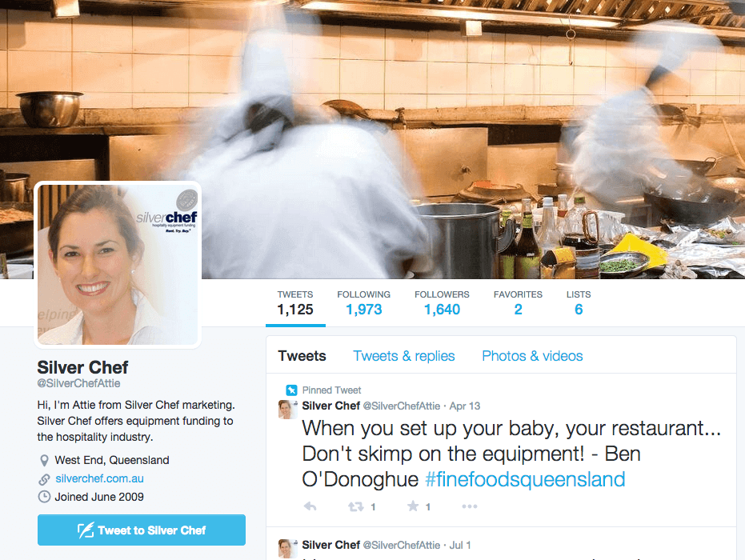The height and width of the screenshot is (560, 745).
Task: Favorite the pinned tweet with star icon
Action: click(x=413, y=506)
